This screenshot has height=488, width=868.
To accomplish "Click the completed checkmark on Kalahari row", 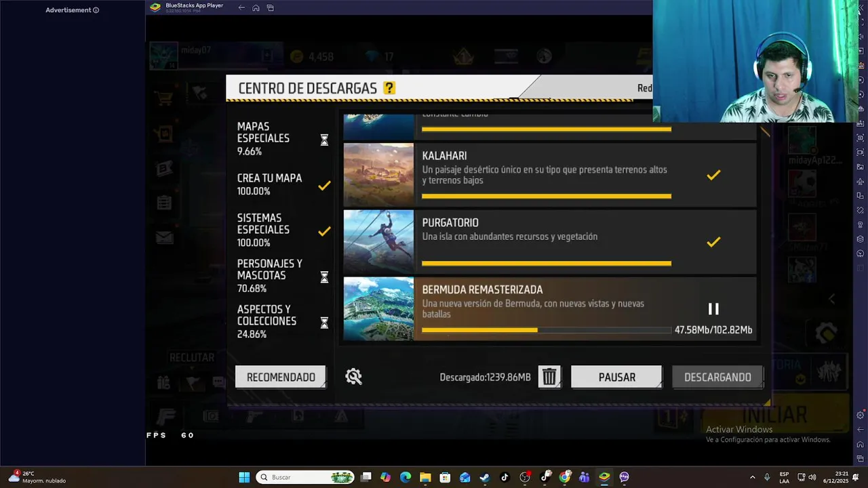I will pyautogui.click(x=713, y=175).
